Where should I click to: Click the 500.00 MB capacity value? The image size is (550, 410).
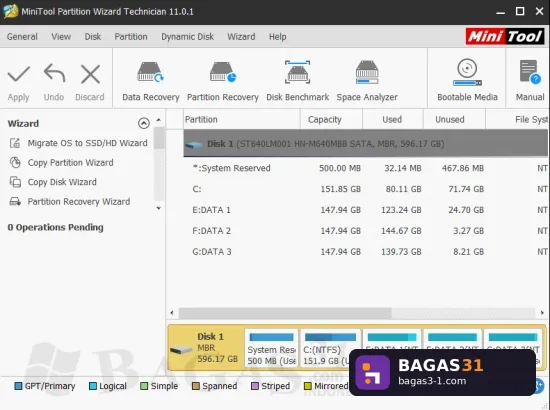[340, 168]
